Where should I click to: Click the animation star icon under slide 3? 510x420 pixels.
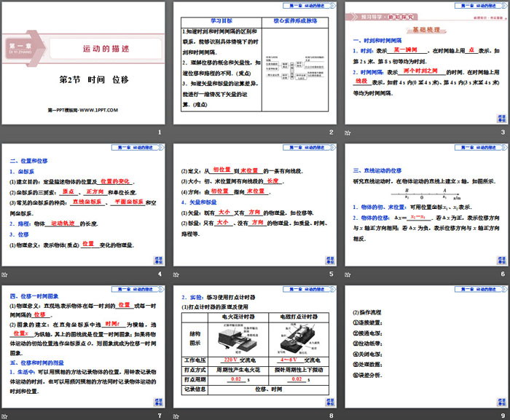click(x=348, y=132)
